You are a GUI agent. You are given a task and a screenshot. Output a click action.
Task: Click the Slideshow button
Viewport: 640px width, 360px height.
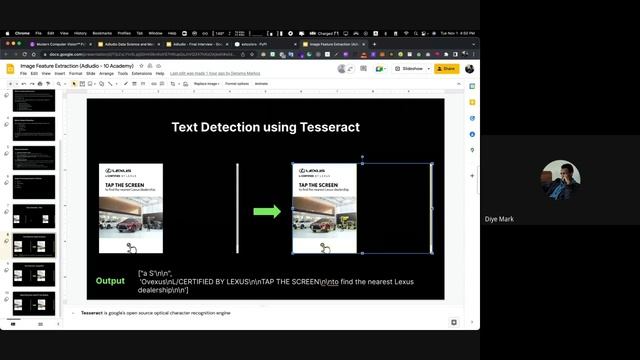pyautogui.click(x=409, y=69)
